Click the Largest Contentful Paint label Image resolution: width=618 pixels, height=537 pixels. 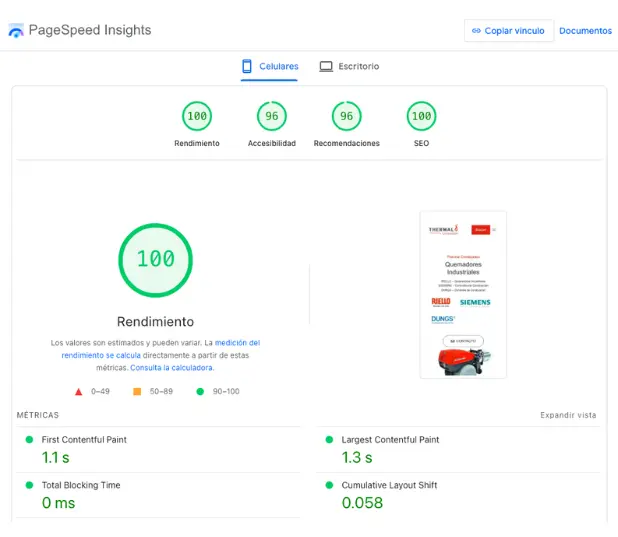[390, 440]
